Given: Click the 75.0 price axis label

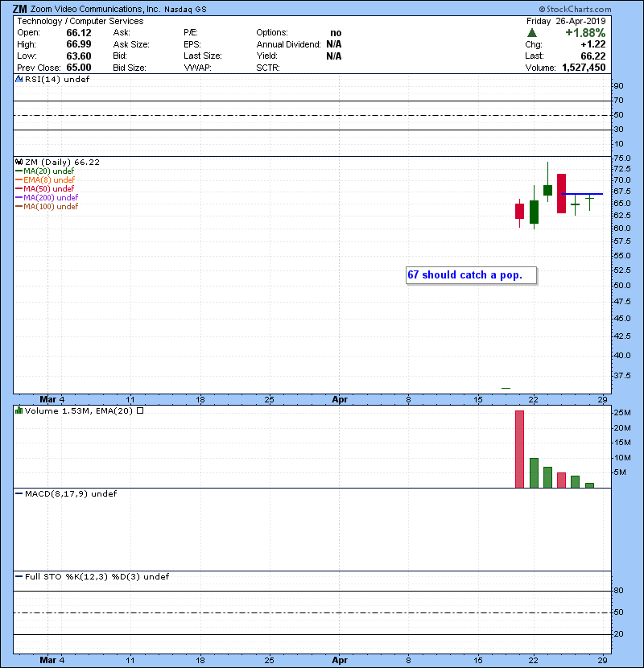Looking at the screenshot, I should click(621, 158).
